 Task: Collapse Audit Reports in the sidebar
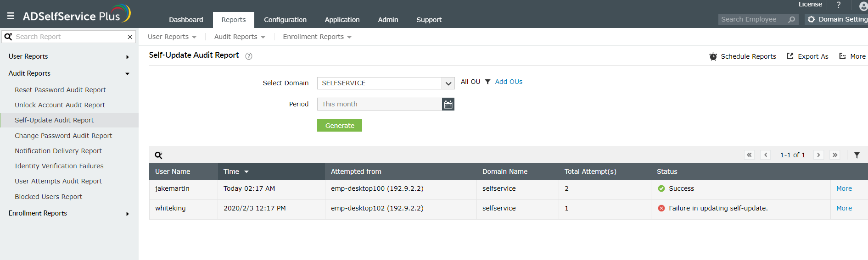tap(127, 74)
